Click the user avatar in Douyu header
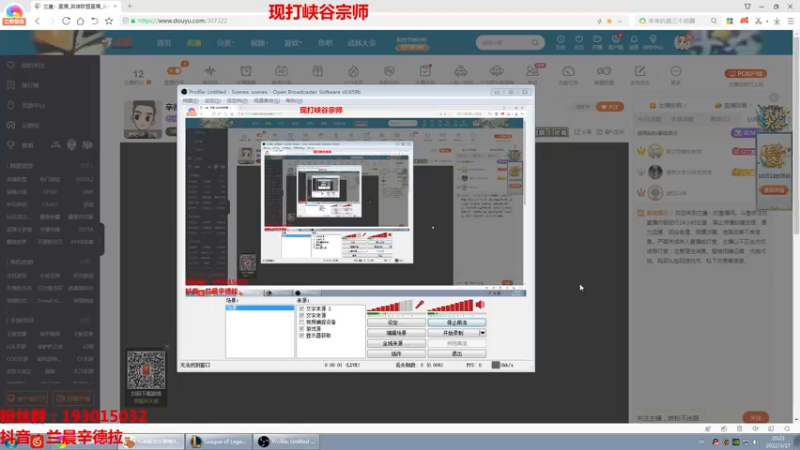 [x=683, y=42]
